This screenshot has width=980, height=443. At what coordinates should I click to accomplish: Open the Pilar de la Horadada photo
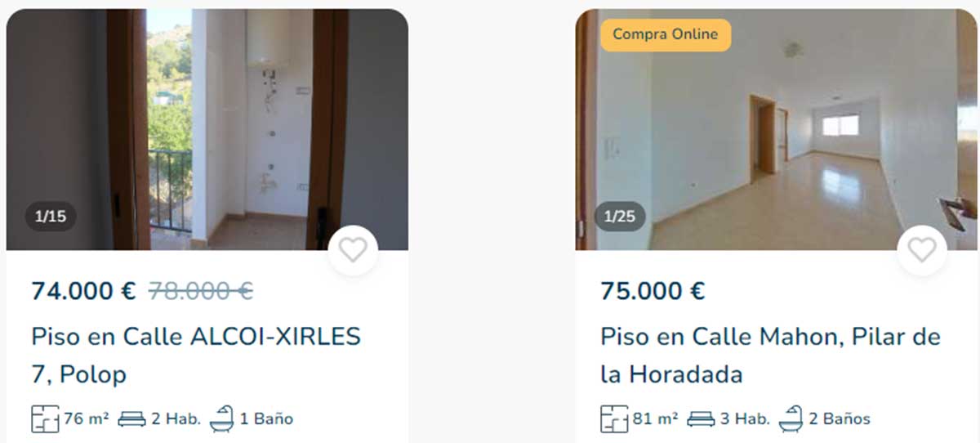click(777, 129)
